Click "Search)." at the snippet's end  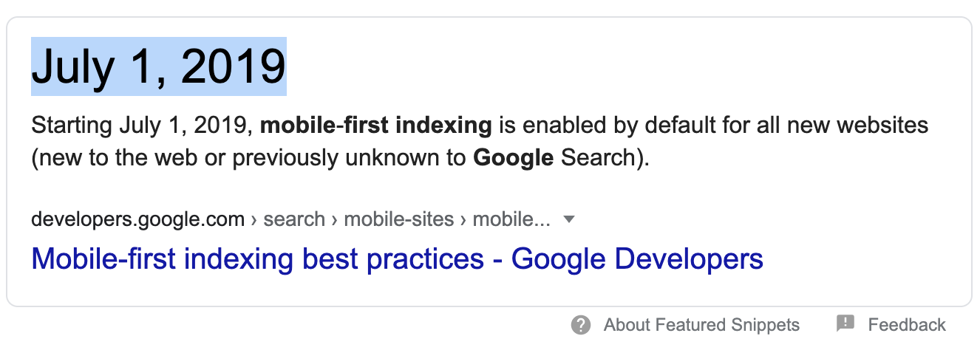click(x=605, y=159)
